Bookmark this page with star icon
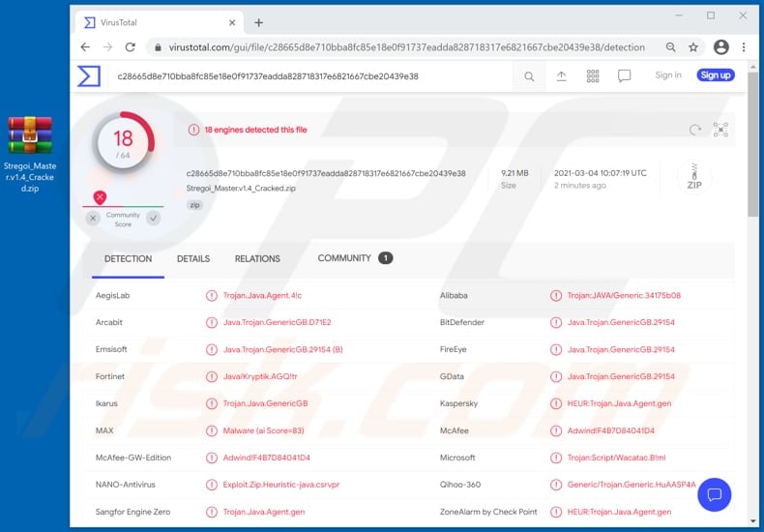Viewport: 764px width, 532px height. tap(693, 47)
